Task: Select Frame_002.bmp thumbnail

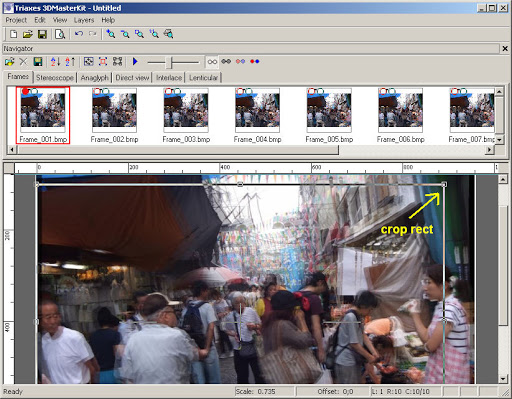Action: [x=114, y=115]
